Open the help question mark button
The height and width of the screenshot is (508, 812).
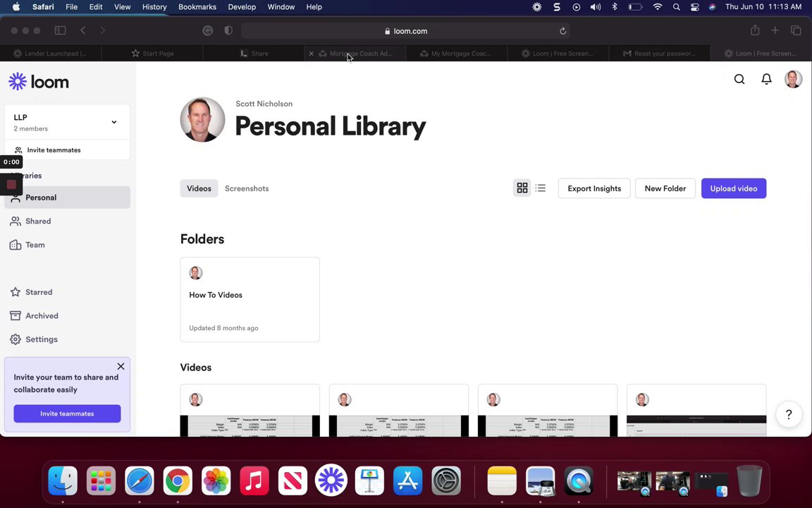coord(789,414)
